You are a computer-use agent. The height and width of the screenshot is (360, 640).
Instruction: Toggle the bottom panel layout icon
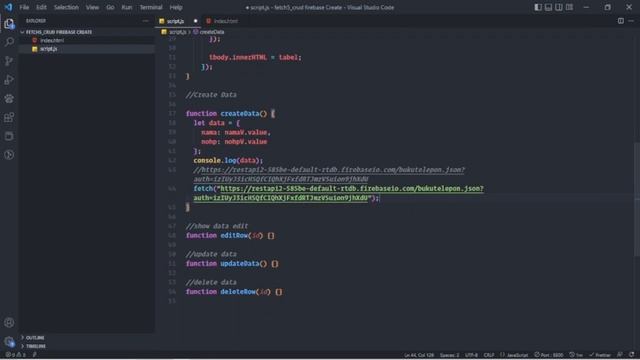coord(548,7)
